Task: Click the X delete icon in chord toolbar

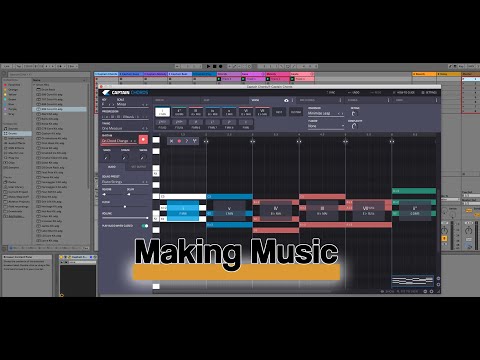Action: pyautogui.click(x=171, y=141)
